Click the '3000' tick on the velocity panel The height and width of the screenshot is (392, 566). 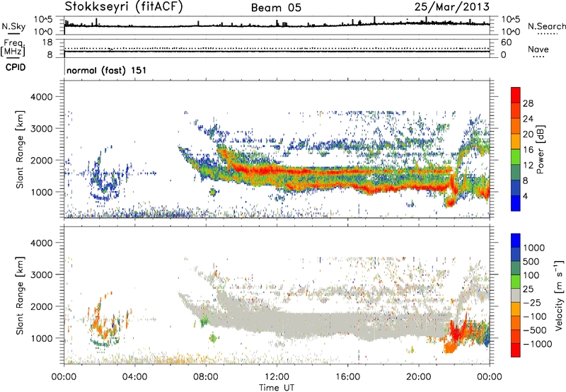click(41, 275)
